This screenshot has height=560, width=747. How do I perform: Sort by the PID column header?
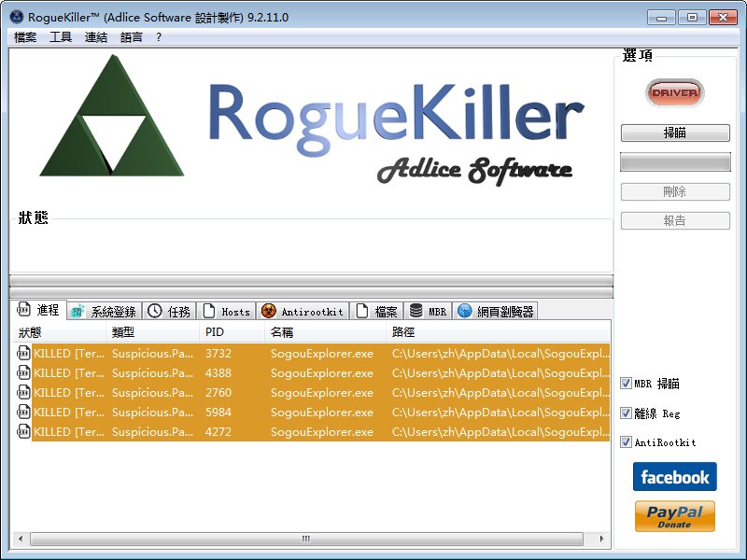coord(232,332)
